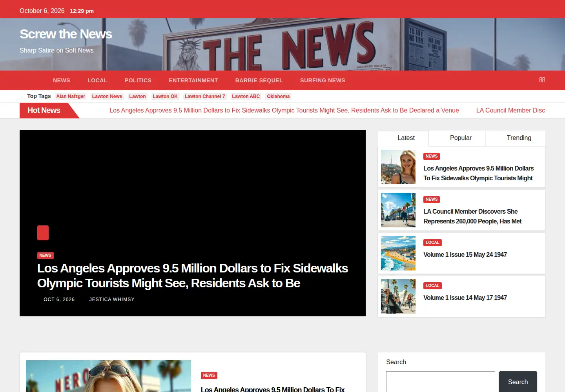
Task: Open the Lawton tag in Top Tags
Action: 137,96
